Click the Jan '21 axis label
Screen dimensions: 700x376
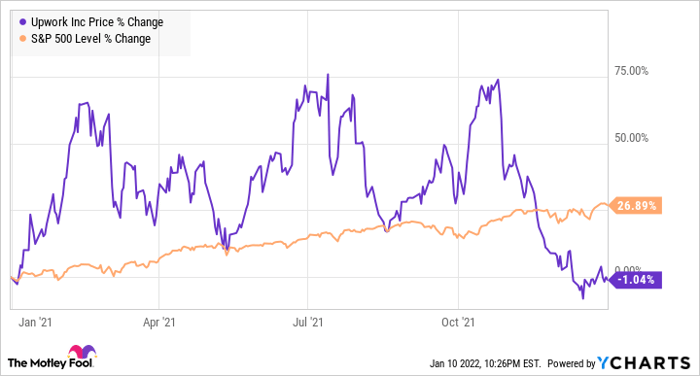tap(35, 322)
